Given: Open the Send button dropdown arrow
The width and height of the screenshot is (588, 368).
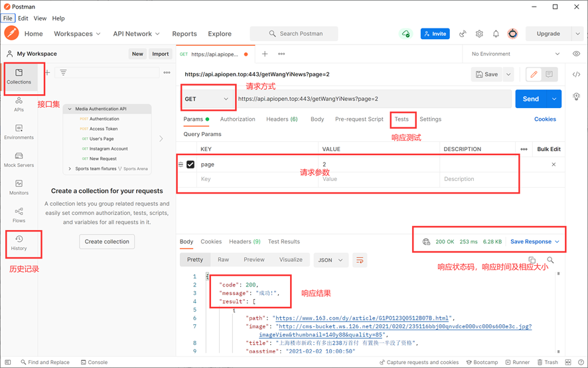Looking at the screenshot, I should coord(554,99).
